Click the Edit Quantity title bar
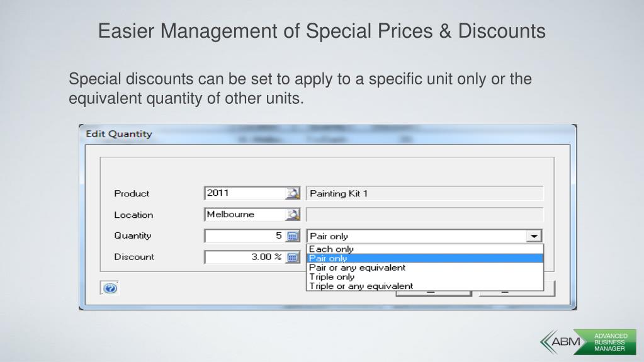 coord(328,134)
